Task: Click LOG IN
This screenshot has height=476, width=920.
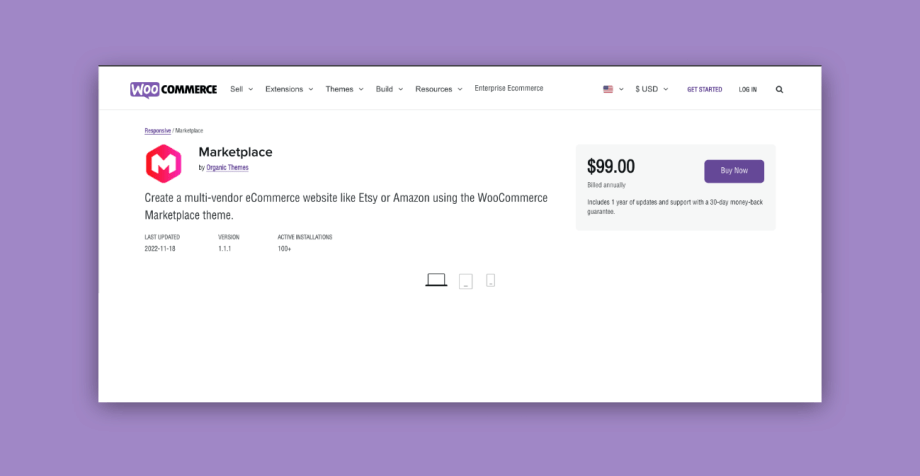Action: point(748,90)
